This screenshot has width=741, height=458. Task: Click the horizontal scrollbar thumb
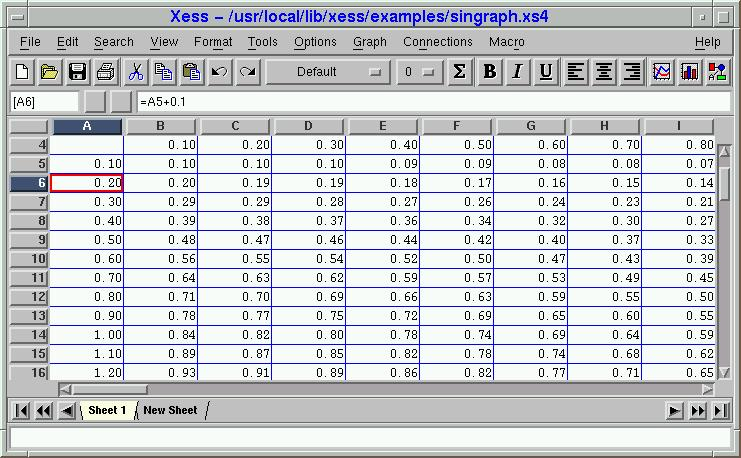pyautogui.click(x=109, y=390)
